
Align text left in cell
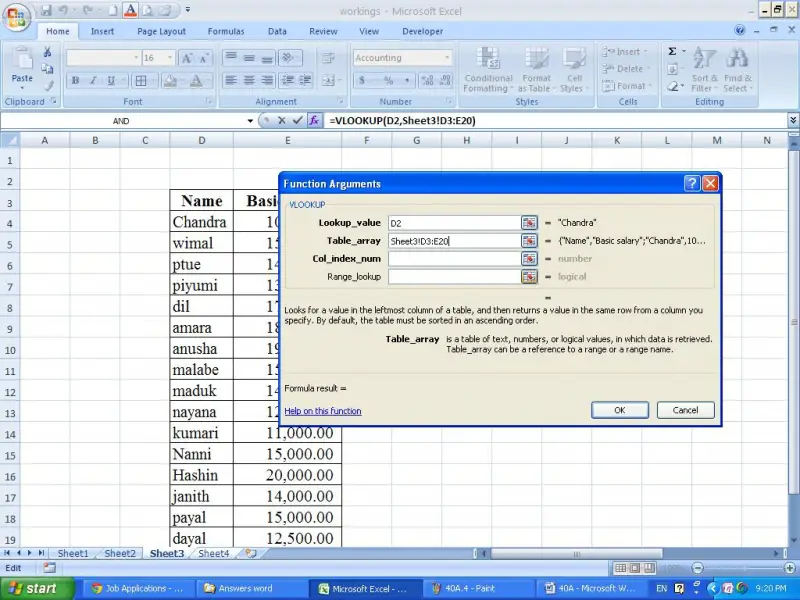point(231,81)
